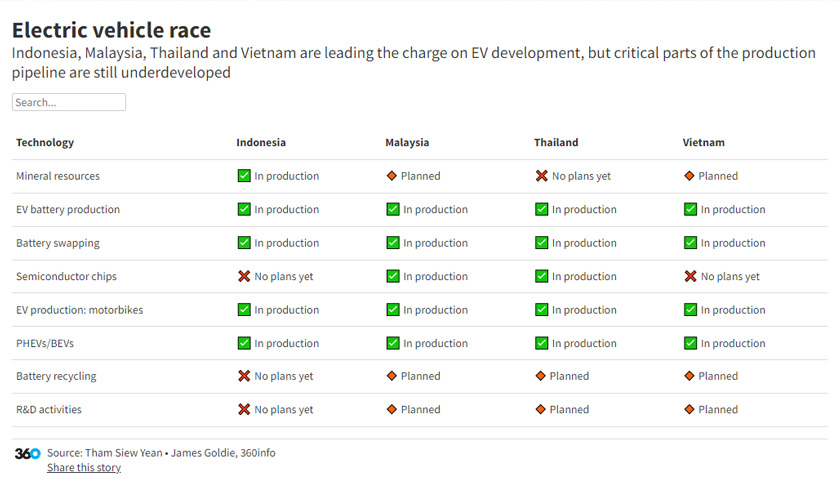Click green check icon for Vietnam Battery swapping
Image resolution: width=840 pixels, height=483 pixels.
691,243
